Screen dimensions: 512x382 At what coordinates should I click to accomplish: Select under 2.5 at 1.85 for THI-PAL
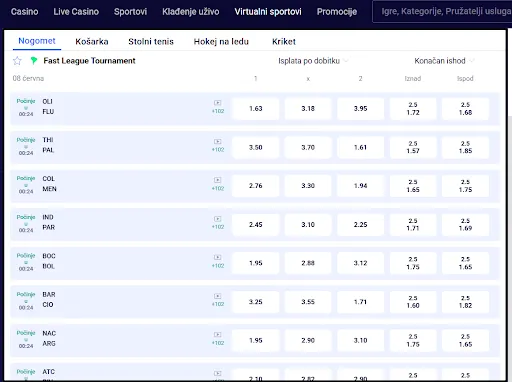coord(465,147)
